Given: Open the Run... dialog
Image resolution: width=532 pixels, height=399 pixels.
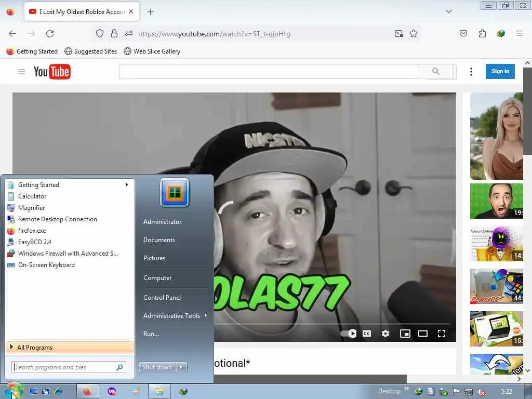Looking at the screenshot, I should coord(151,334).
